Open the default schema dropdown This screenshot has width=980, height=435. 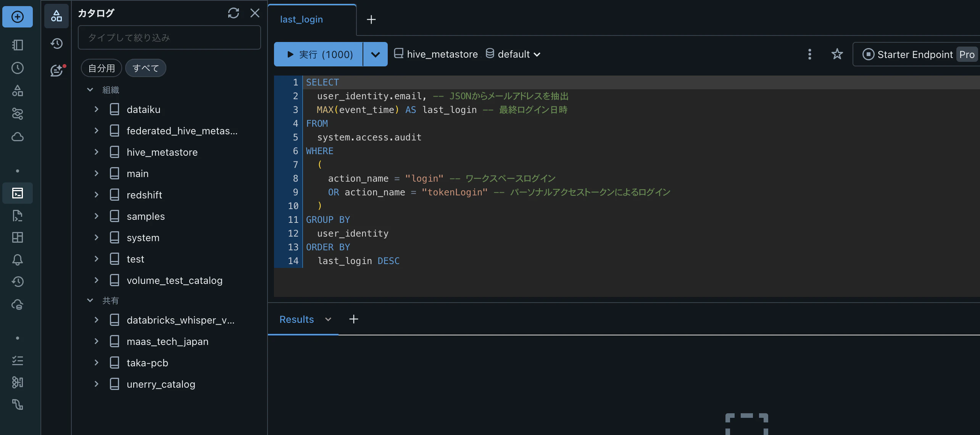click(513, 54)
